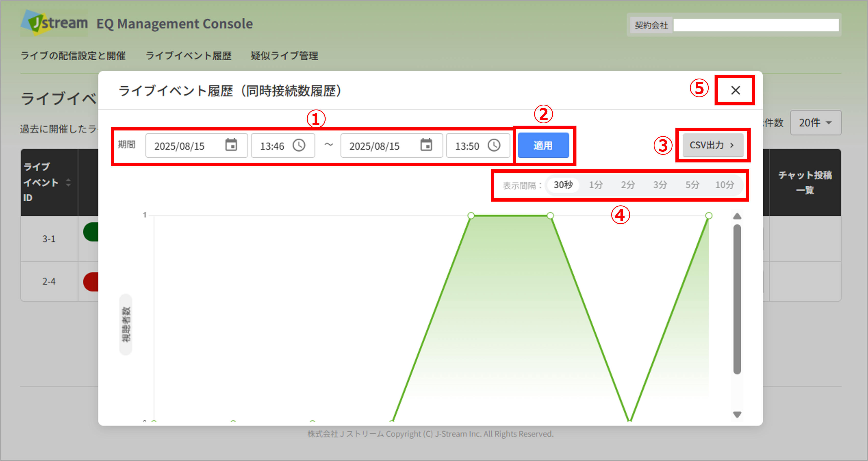
Task: Close the concurrent connections history dialog
Action: pyautogui.click(x=735, y=90)
